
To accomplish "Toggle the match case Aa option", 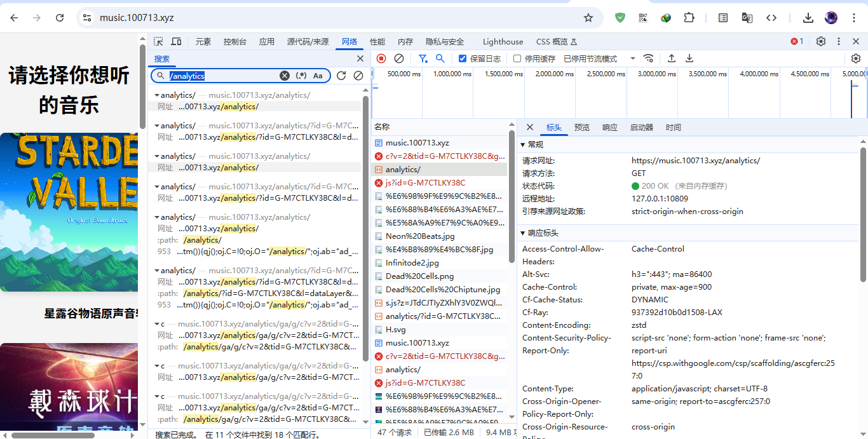I will point(318,76).
